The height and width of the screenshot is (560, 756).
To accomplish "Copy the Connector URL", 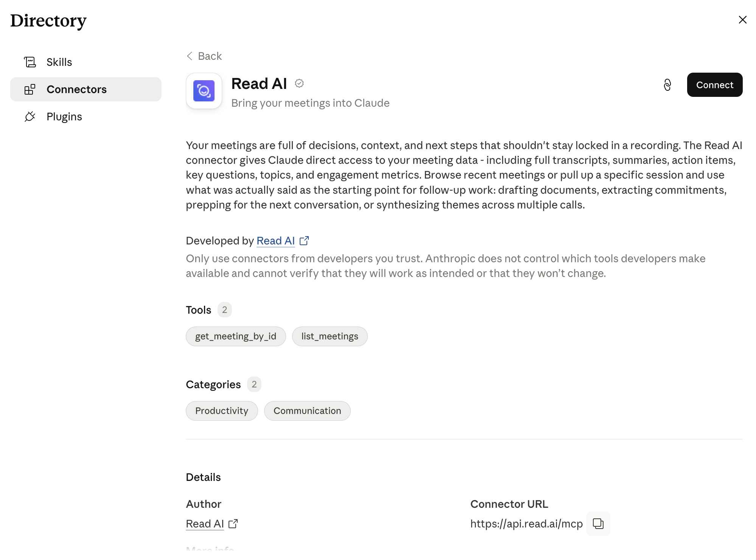I will (x=598, y=524).
